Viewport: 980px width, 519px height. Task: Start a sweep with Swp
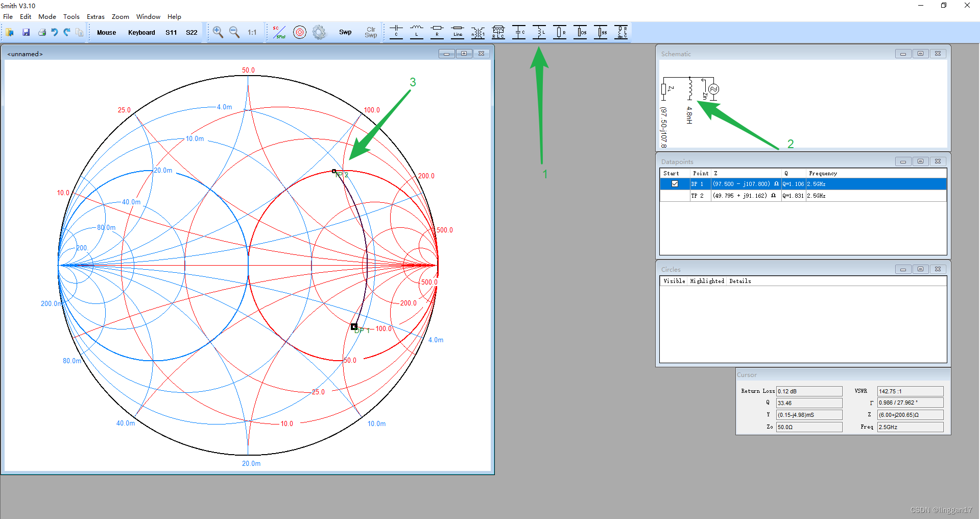pyautogui.click(x=345, y=32)
